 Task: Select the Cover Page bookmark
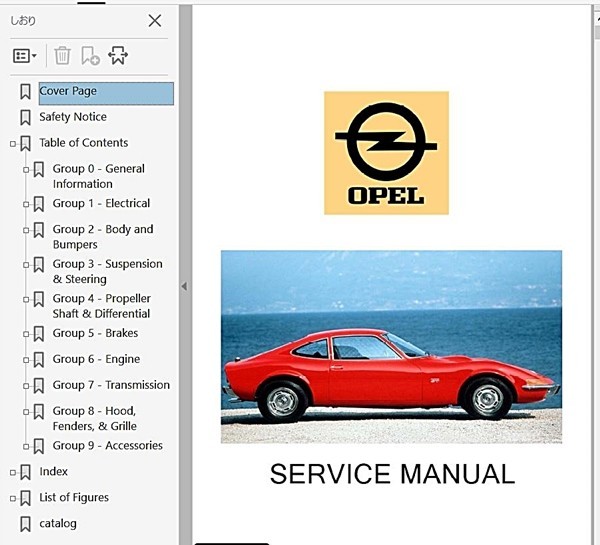point(106,93)
